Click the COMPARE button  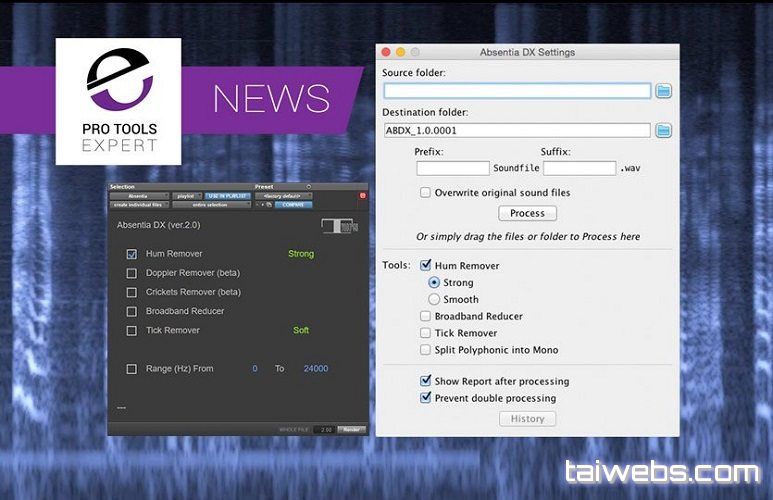pos(294,205)
